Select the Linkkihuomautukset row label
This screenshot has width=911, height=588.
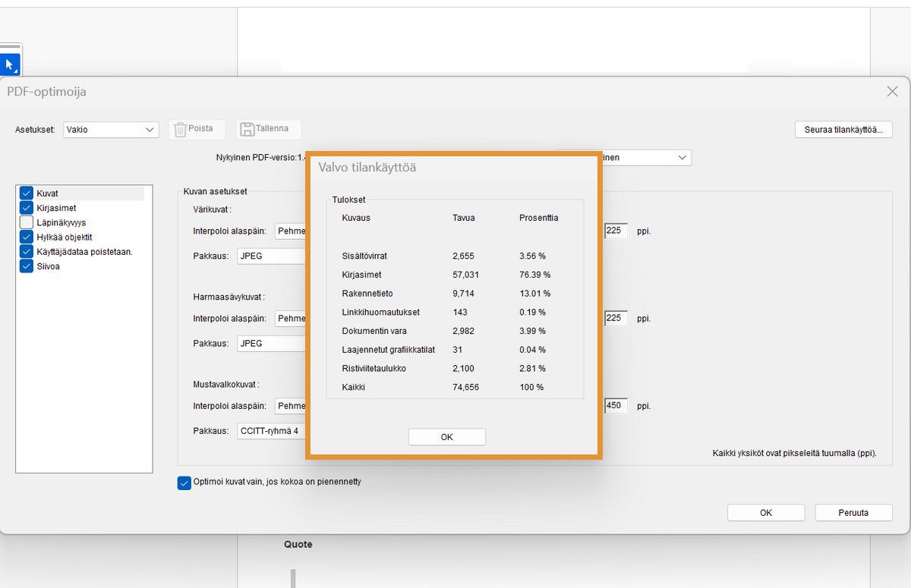point(380,313)
